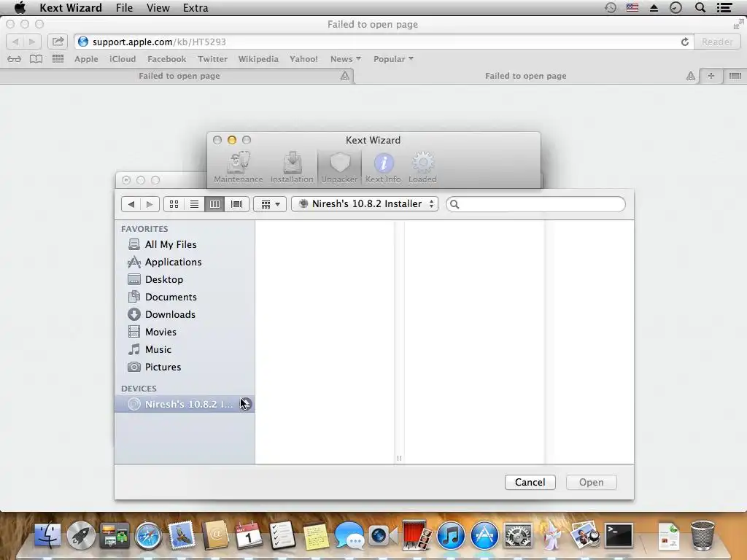747x560 pixels.
Task: Open Safari Top Sites grid icon
Action: pyautogui.click(x=58, y=59)
